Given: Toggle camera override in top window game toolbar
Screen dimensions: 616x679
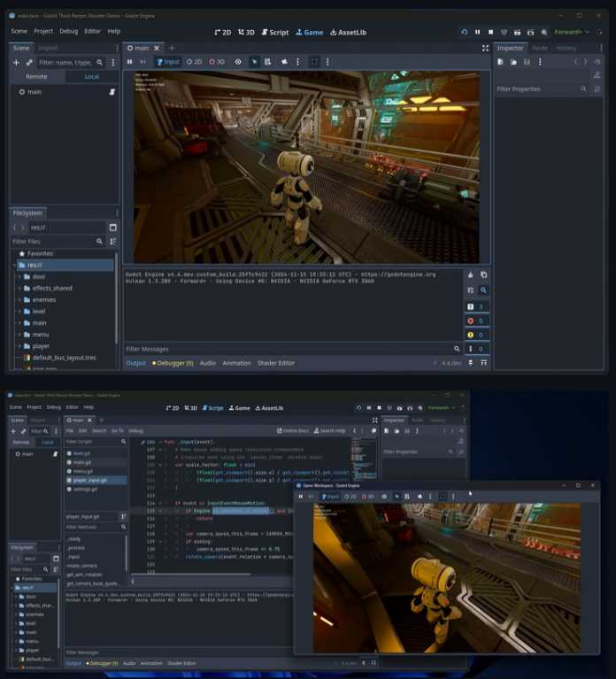Looking at the screenshot, I should coord(284,62).
